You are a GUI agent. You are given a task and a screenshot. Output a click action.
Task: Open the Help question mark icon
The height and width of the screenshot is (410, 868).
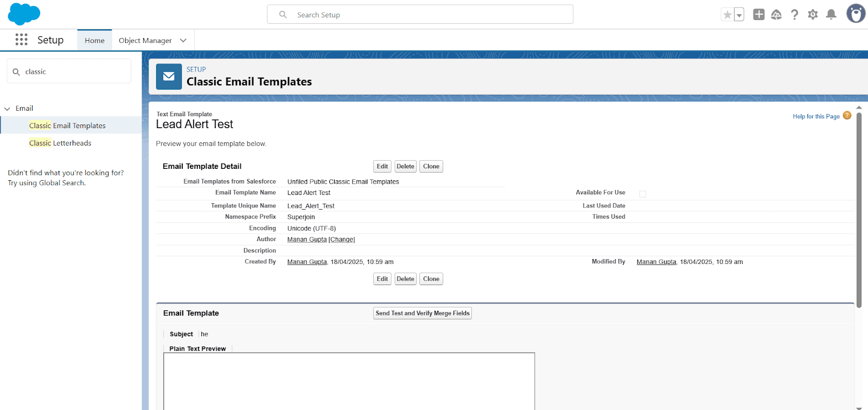(795, 15)
